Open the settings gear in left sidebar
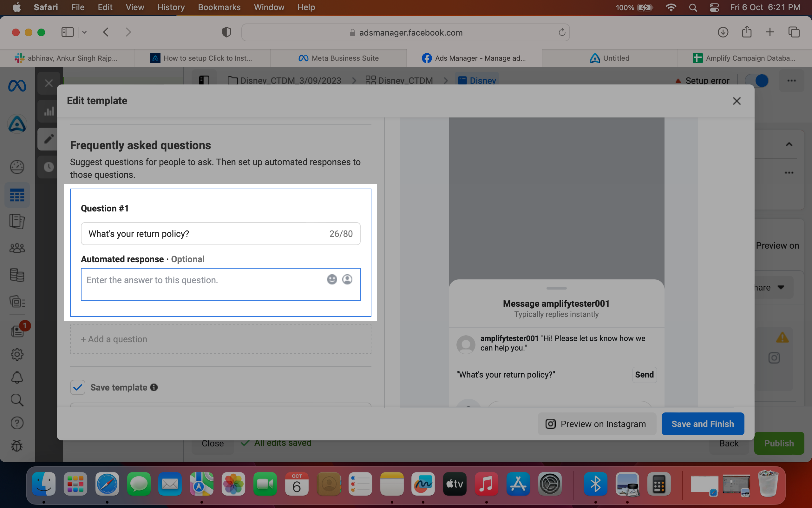812x508 pixels. [x=17, y=354]
